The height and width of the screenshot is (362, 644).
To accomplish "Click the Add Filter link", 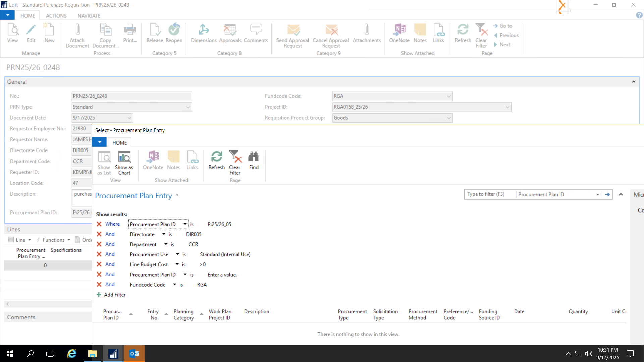I will [114, 295].
